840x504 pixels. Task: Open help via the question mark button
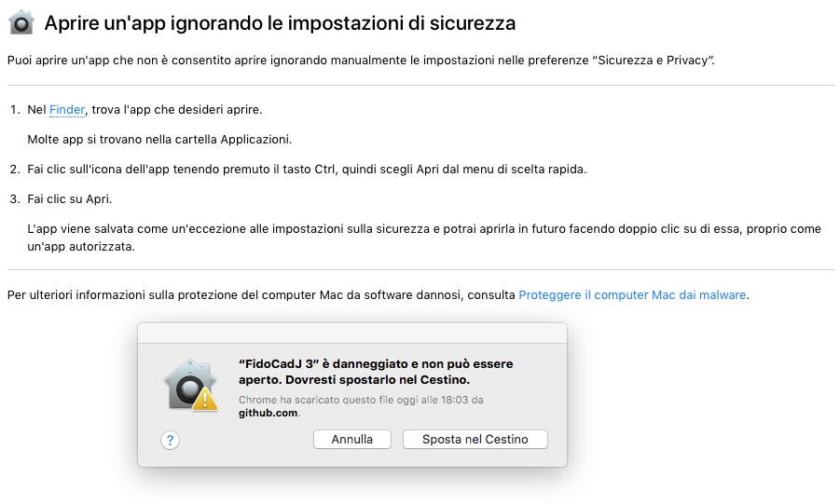coord(170,441)
